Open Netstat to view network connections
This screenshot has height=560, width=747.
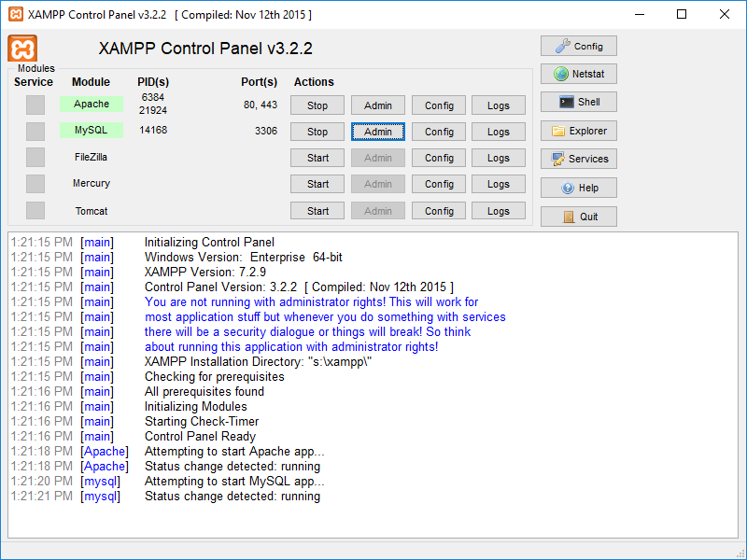coord(577,73)
